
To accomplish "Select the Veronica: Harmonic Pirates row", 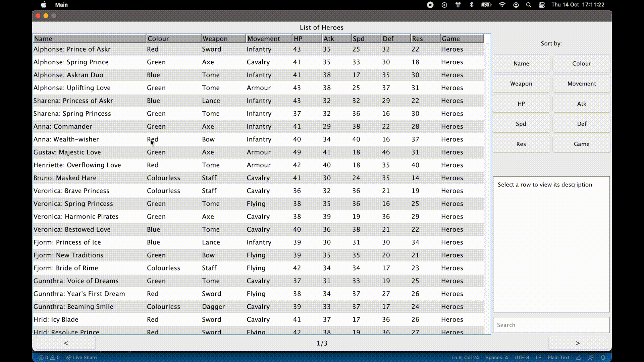I will 259,217.
